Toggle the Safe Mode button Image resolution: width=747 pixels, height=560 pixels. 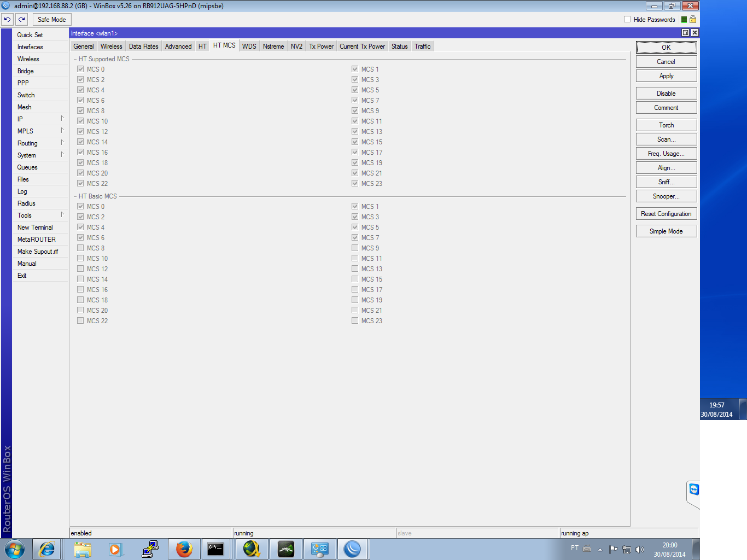[52, 20]
